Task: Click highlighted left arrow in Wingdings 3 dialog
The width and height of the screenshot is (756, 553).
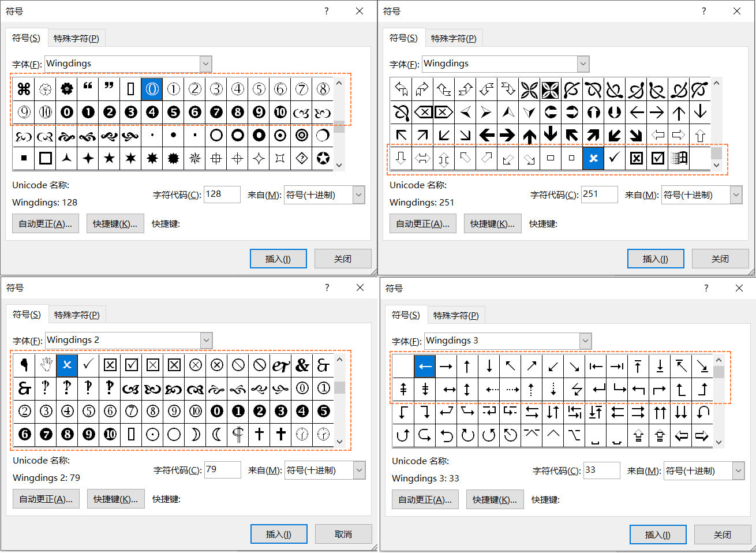Action: coord(425,366)
